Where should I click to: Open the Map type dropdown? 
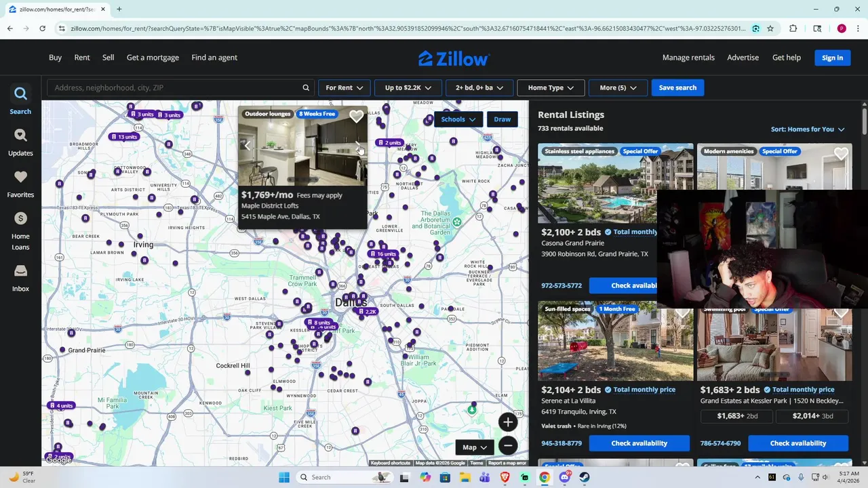[475, 447]
